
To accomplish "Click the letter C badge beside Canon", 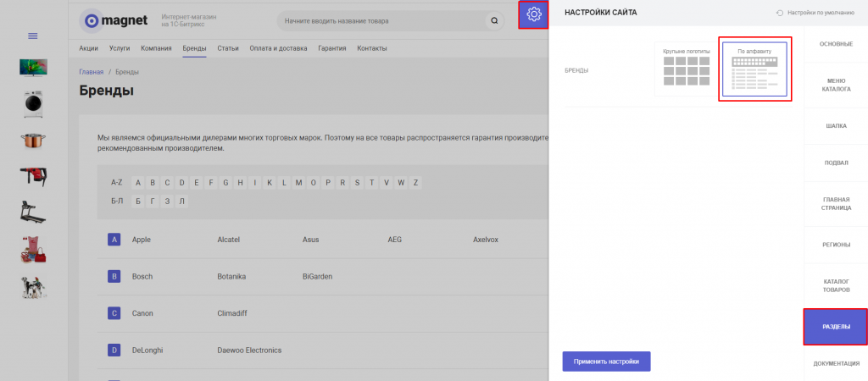I will click(114, 313).
